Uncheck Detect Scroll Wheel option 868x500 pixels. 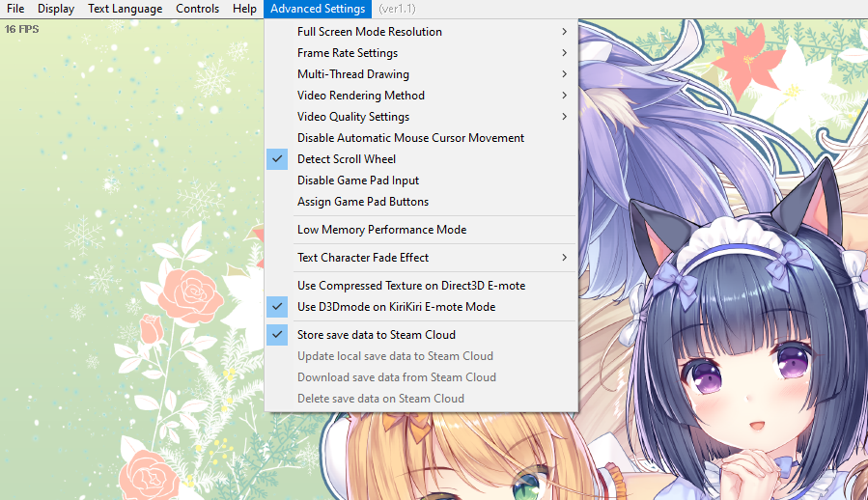[x=347, y=159]
